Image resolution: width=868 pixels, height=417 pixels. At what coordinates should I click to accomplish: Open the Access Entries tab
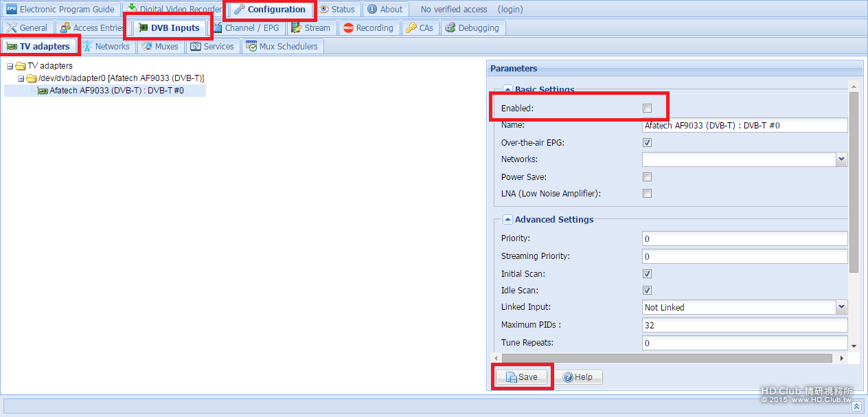[x=91, y=28]
